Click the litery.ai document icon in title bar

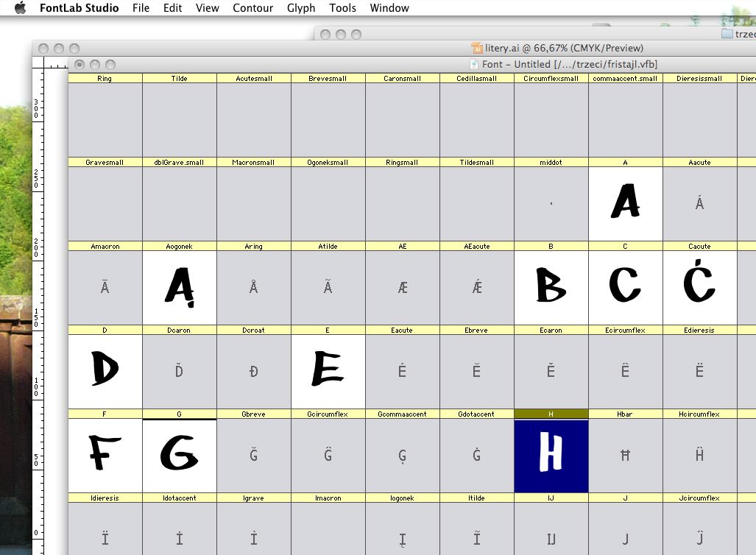[477, 48]
